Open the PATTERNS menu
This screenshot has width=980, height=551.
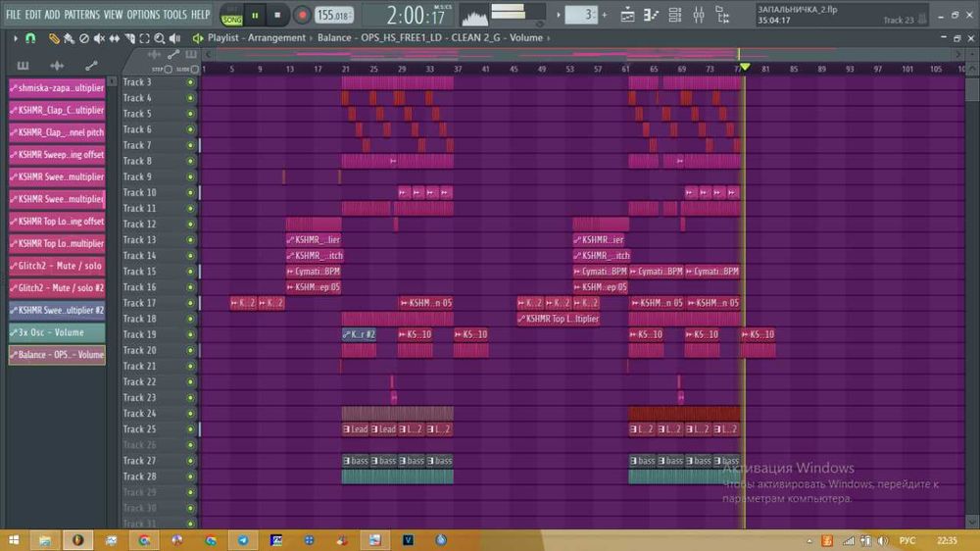(x=82, y=14)
